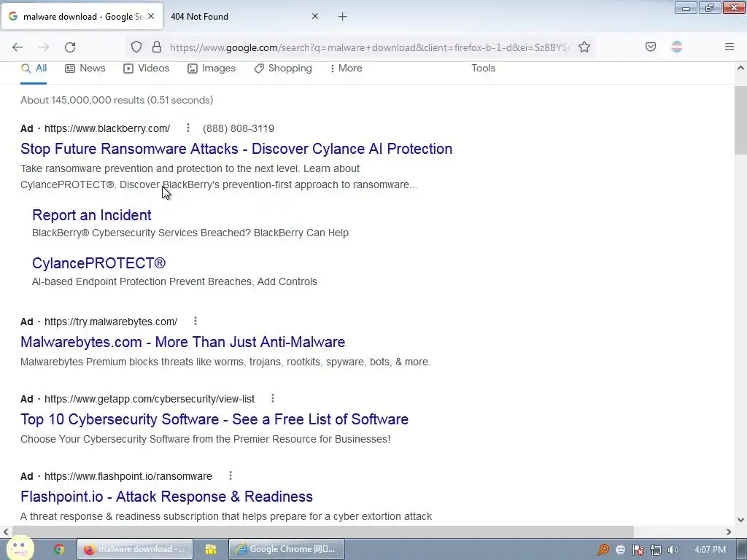Open Malwarebytes.com More Than Just Anti-Malware link
Image resolution: width=747 pixels, height=560 pixels.
pos(182,342)
